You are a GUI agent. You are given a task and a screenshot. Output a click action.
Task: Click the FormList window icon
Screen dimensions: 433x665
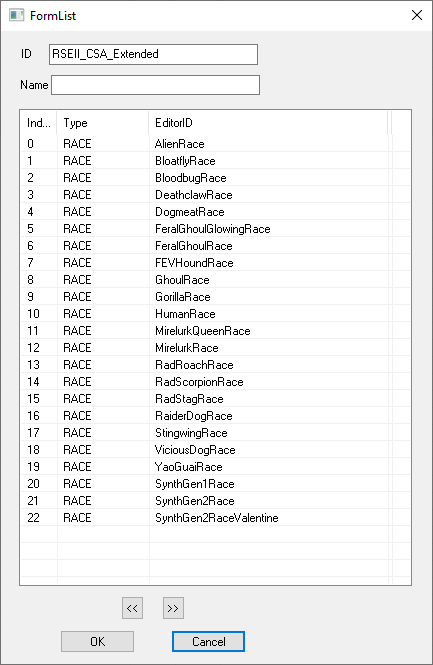click(16, 15)
